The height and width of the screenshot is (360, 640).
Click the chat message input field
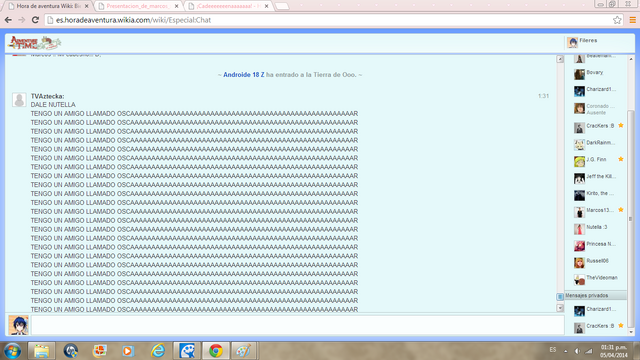[298, 325]
